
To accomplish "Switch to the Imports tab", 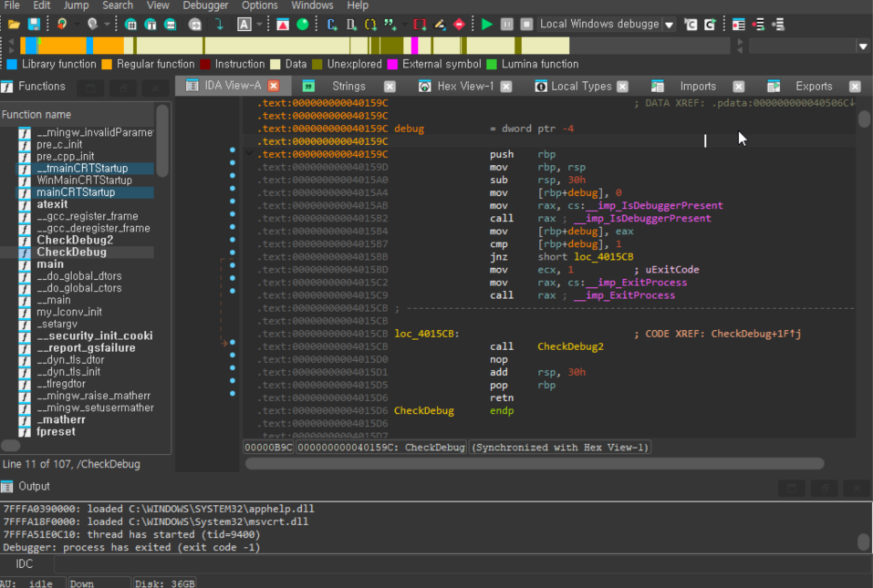I will 698,87.
